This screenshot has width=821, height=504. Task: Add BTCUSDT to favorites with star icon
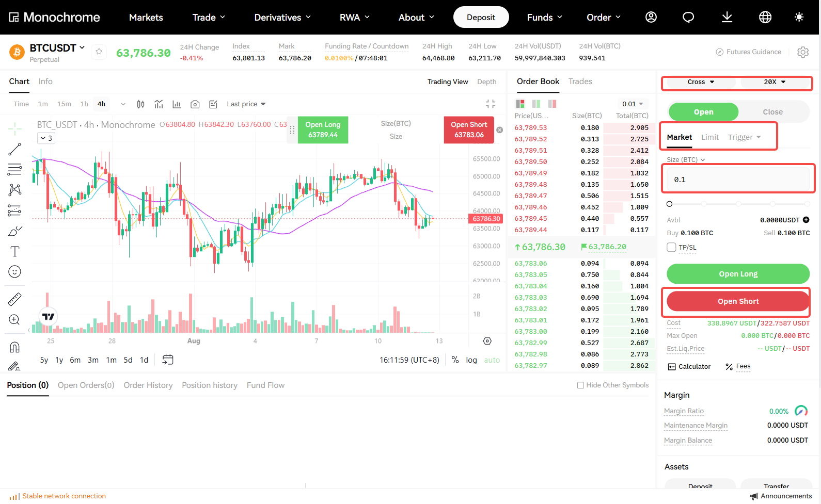coord(99,52)
